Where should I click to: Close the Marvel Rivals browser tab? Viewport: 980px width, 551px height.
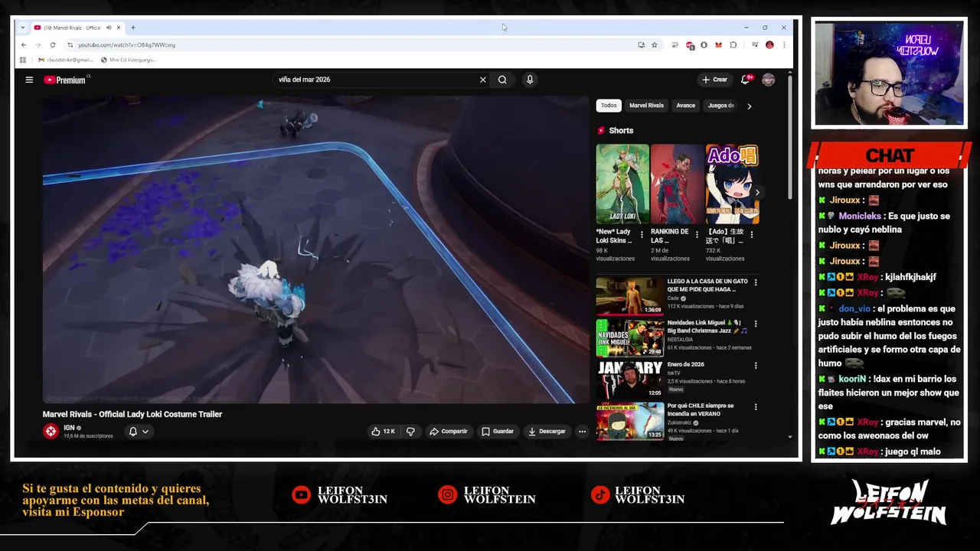coord(119,28)
